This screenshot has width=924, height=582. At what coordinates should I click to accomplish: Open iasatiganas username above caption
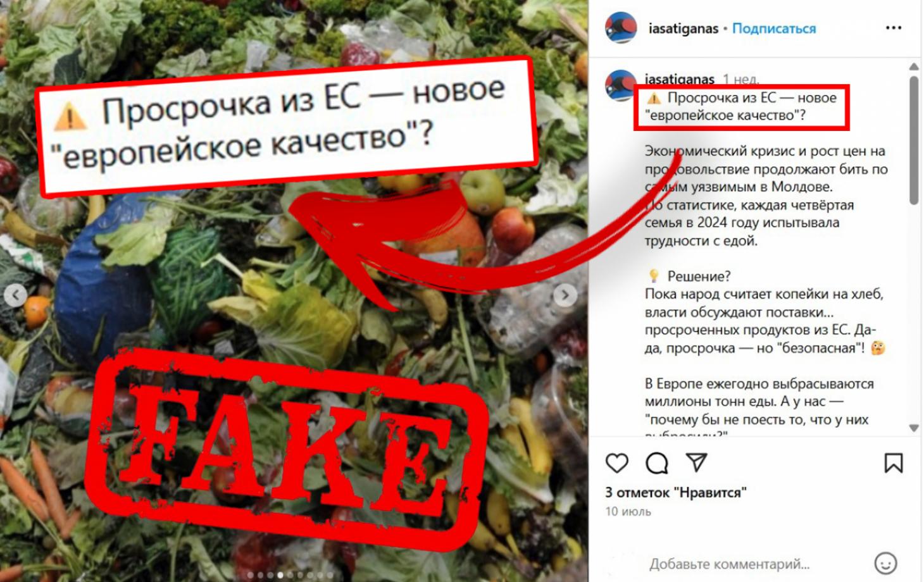click(679, 79)
